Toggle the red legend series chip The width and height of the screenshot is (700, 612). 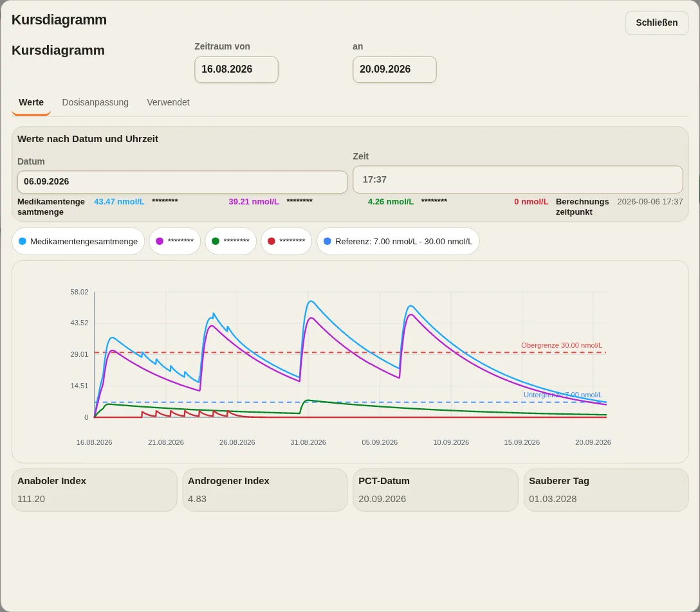(x=286, y=241)
